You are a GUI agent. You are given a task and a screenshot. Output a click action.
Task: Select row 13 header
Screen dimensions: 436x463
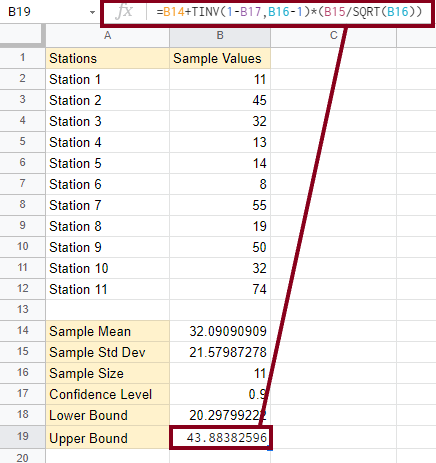pos(22,310)
